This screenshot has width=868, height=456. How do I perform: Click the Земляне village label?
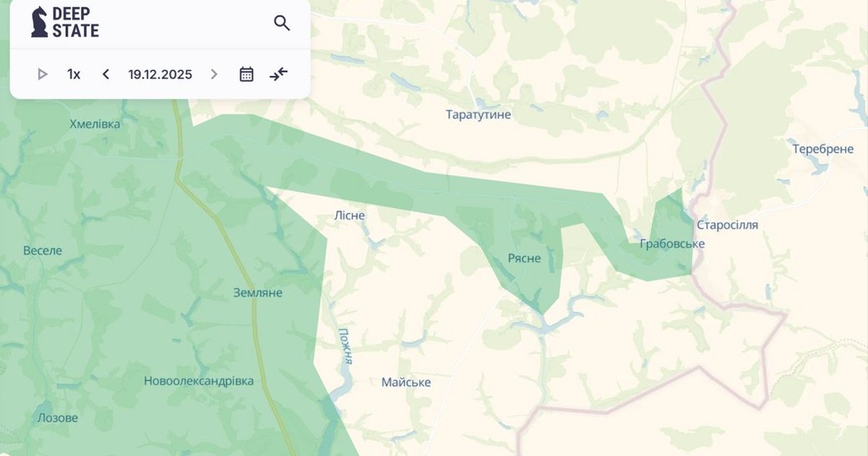[x=258, y=292]
